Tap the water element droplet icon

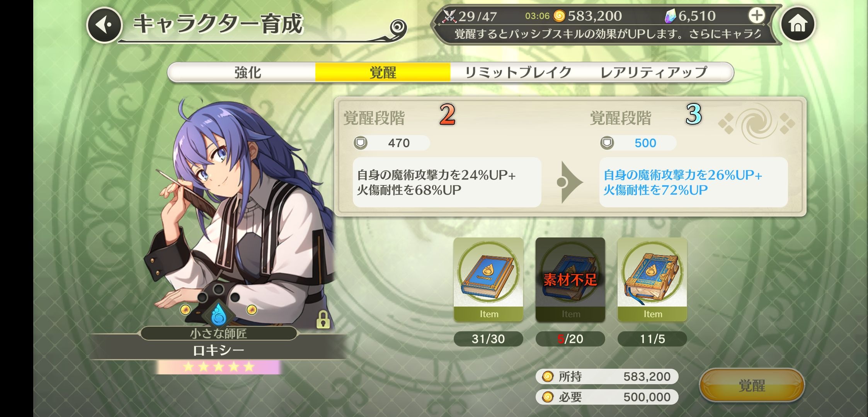pyautogui.click(x=219, y=314)
